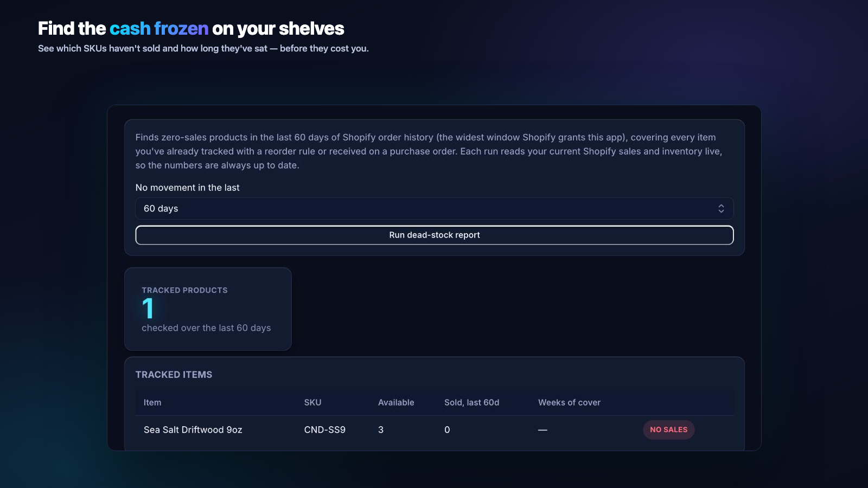This screenshot has width=868, height=488.
Task: Click the Sold, last 60d column header
Action: tap(471, 403)
